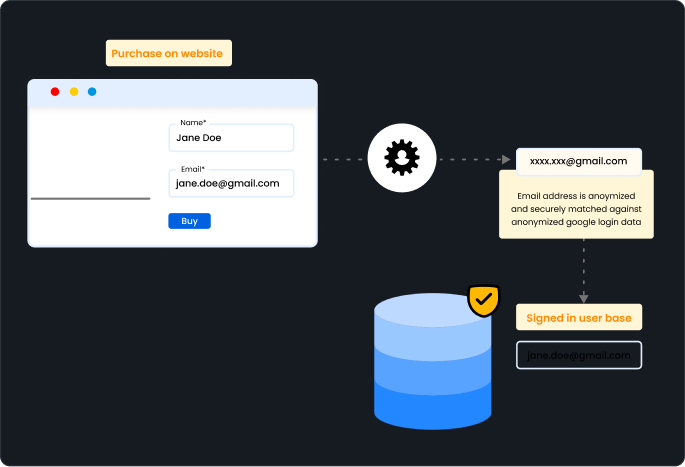Click the Email* label text
Image resolution: width=685 pixels, height=467 pixels.
click(192, 169)
